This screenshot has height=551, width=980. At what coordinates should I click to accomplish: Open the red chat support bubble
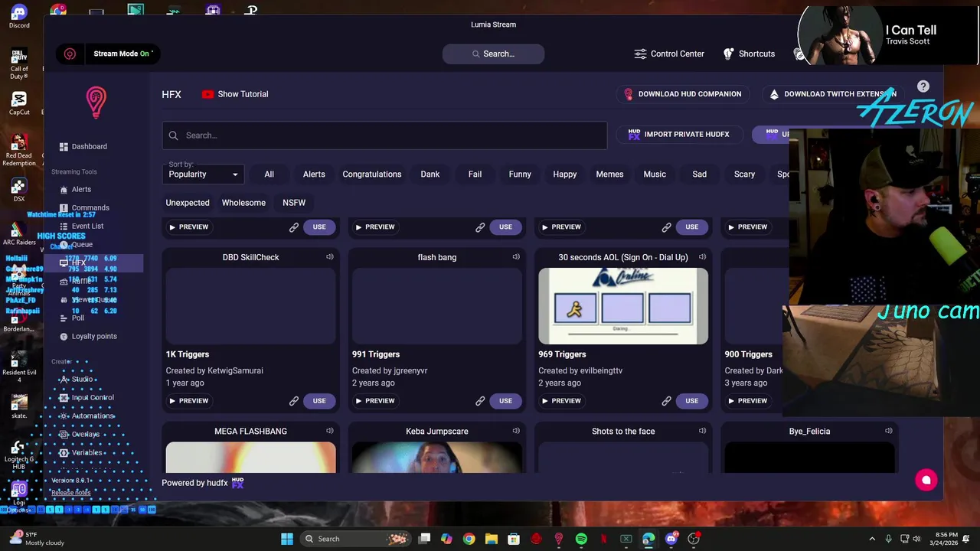pyautogui.click(x=926, y=481)
